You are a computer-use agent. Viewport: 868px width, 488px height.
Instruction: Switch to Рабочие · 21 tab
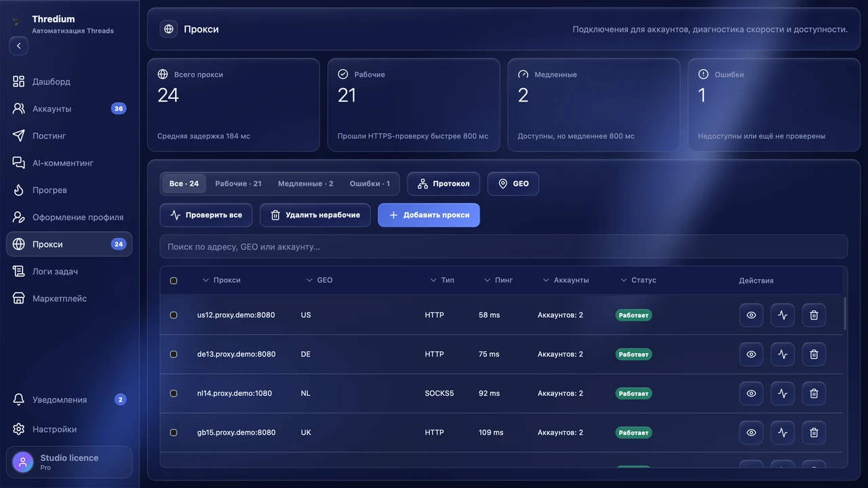(x=238, y=184)
